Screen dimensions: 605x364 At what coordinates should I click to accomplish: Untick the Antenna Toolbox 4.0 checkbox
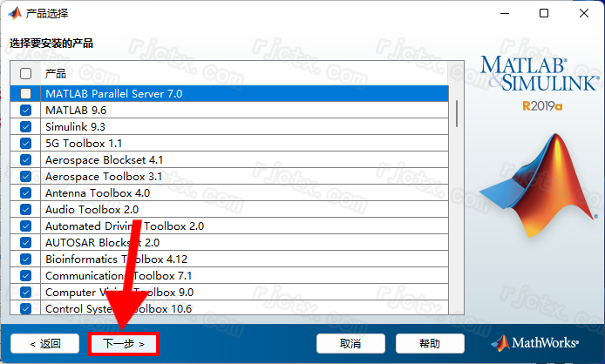[26, 192]
